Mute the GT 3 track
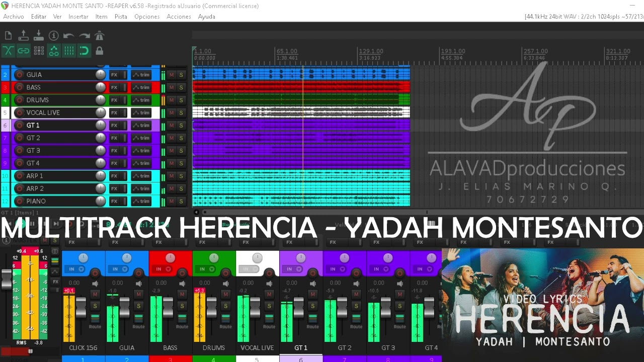Image resolution: width=644 pixels, height=362 pixels. (171, 151)
